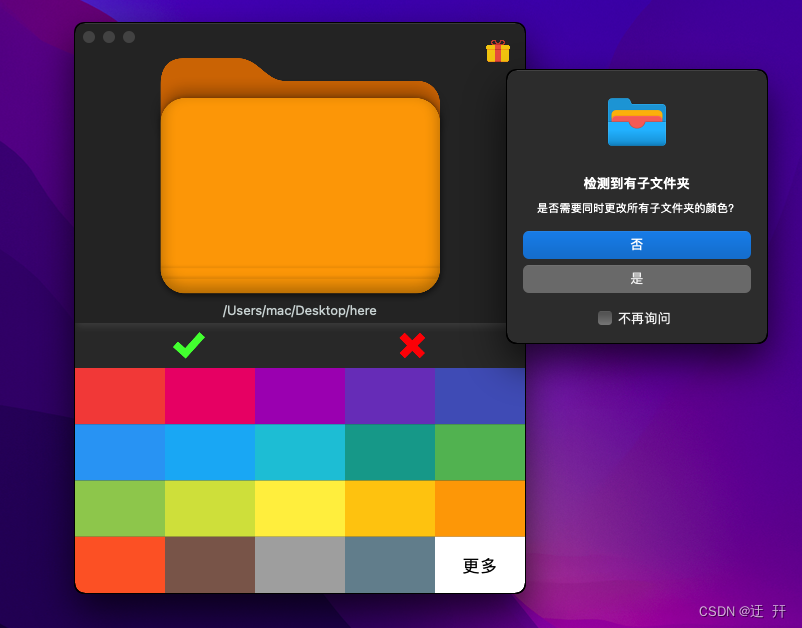
Task: Select the brown color swatch
Action: tap(209, 565)
